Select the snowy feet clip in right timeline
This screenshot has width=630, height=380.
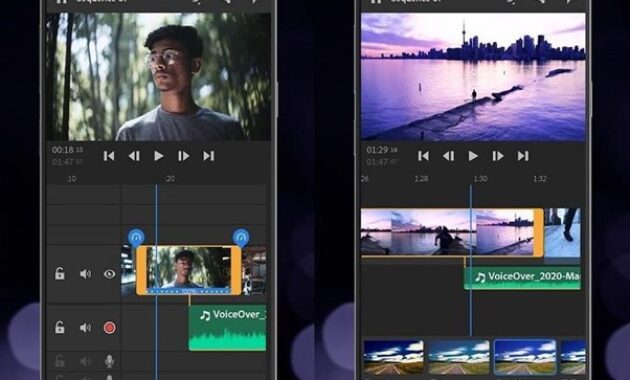tap(562, 233)
